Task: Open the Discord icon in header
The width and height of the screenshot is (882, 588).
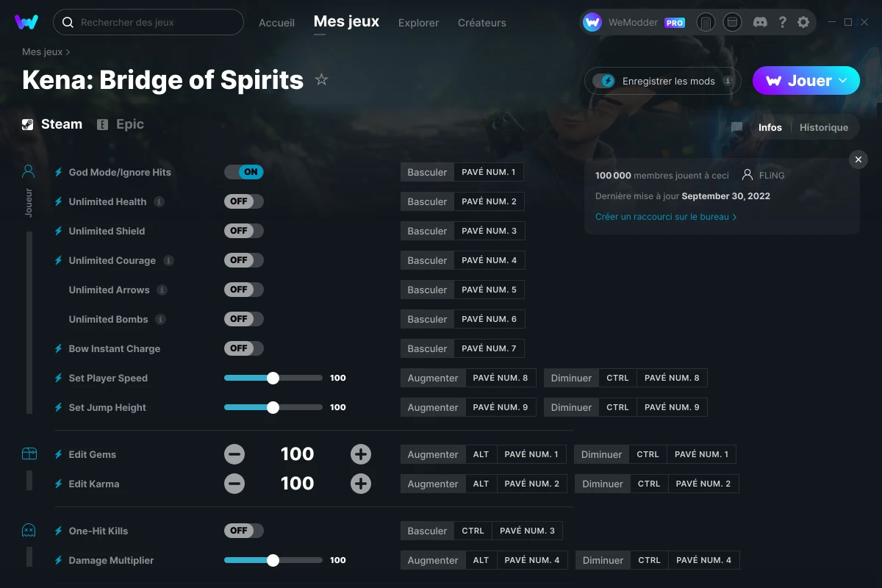Action: [760, 22]
